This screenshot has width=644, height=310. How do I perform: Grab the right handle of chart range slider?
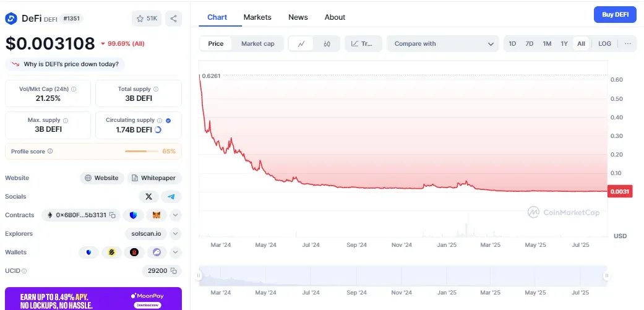tap(606, 275)
